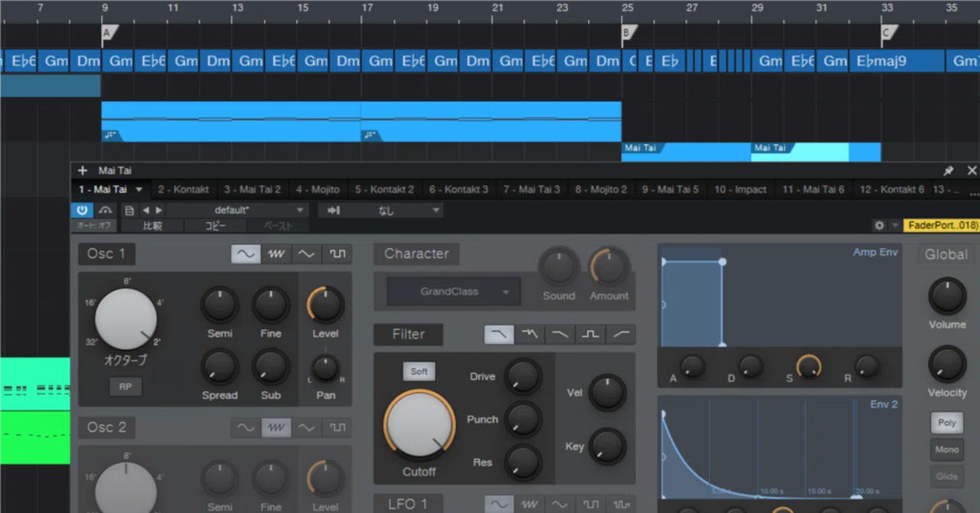Viewport: 980px width, 513px height.
Task: Click the 比較 compare button
Action: pos(152,226)
